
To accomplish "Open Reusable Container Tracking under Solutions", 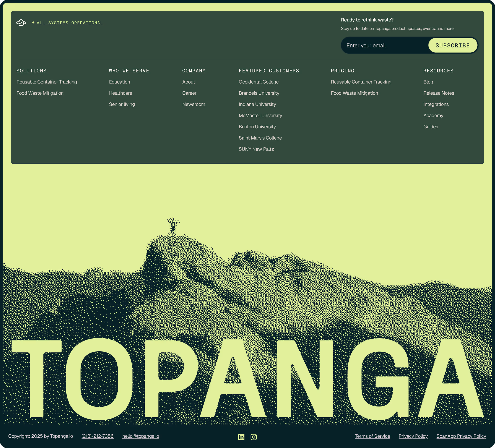I will (47, 82).
